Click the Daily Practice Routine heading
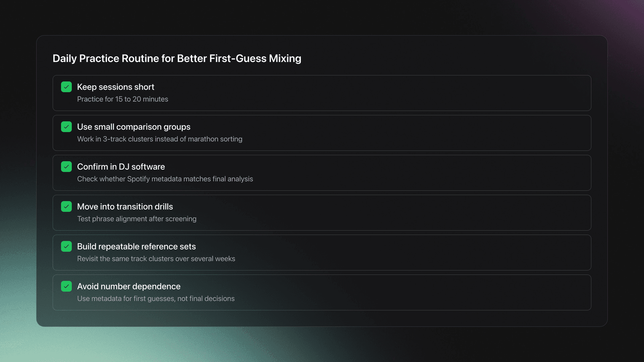Screen dimensions: 644x362 [177, 58]
